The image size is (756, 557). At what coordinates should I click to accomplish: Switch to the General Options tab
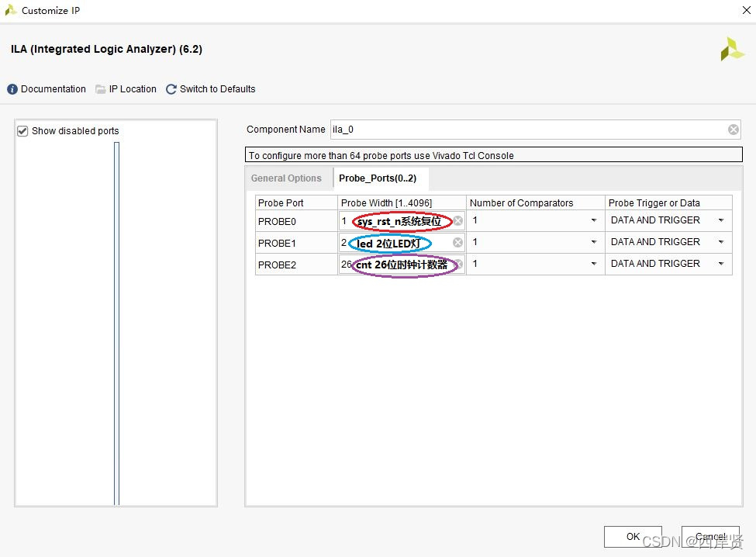pyautogui.click(x=286, y=178)
